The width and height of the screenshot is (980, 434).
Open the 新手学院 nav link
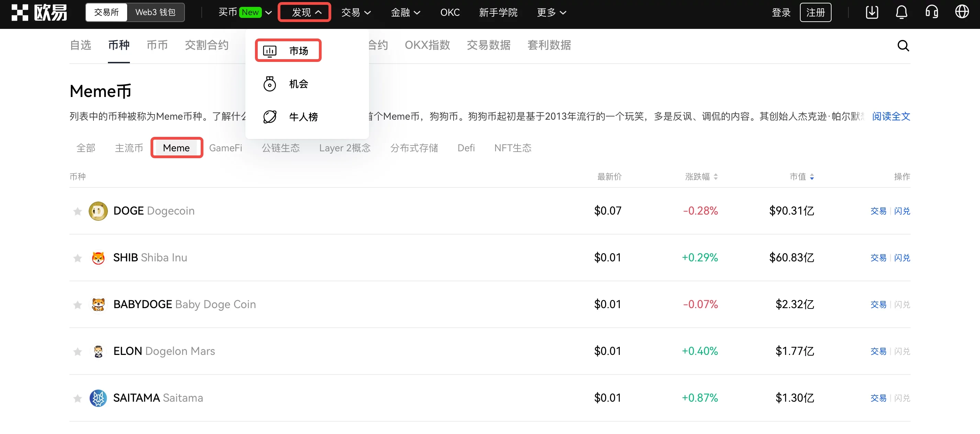(498, 13)
